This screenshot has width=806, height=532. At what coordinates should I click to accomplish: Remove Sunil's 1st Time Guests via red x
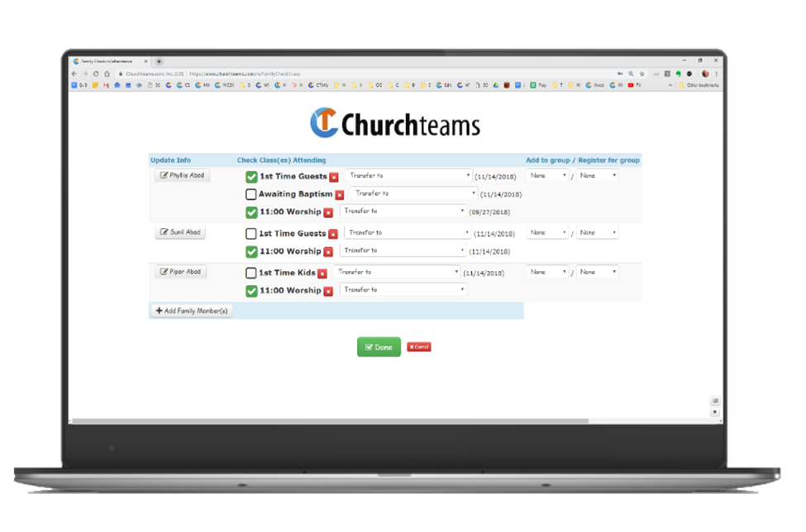(333, 234)
